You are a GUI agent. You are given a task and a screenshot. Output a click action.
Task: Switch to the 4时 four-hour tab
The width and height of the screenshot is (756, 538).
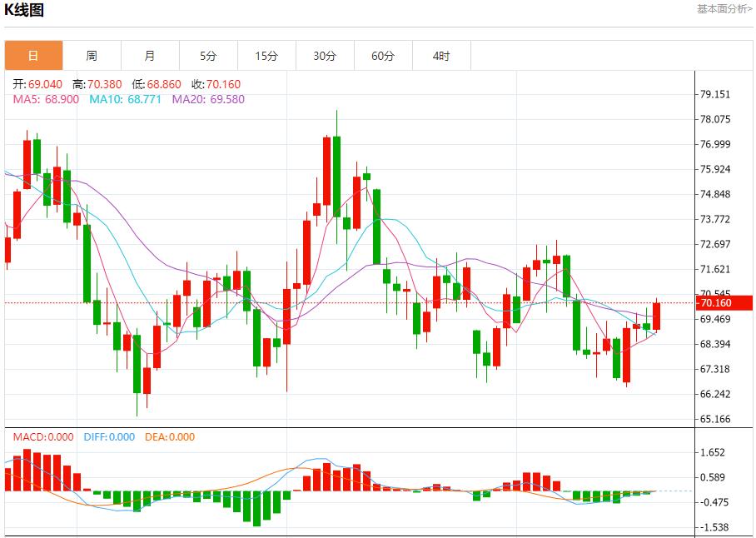point(441,56)
